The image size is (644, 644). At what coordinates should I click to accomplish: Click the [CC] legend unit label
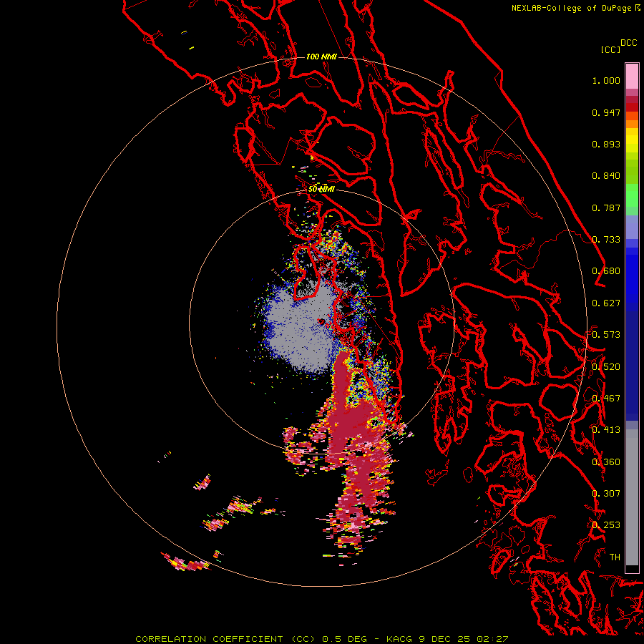pos(610,49)
